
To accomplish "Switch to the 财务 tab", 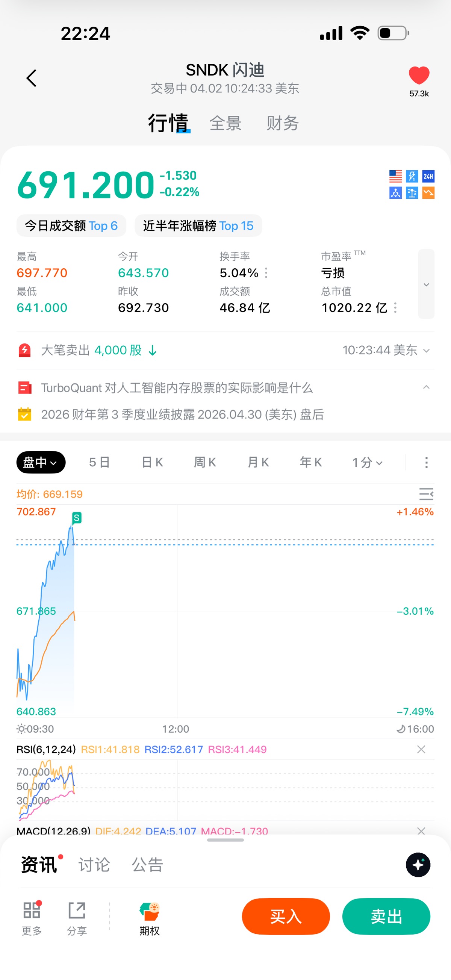I will coord(282,123).
